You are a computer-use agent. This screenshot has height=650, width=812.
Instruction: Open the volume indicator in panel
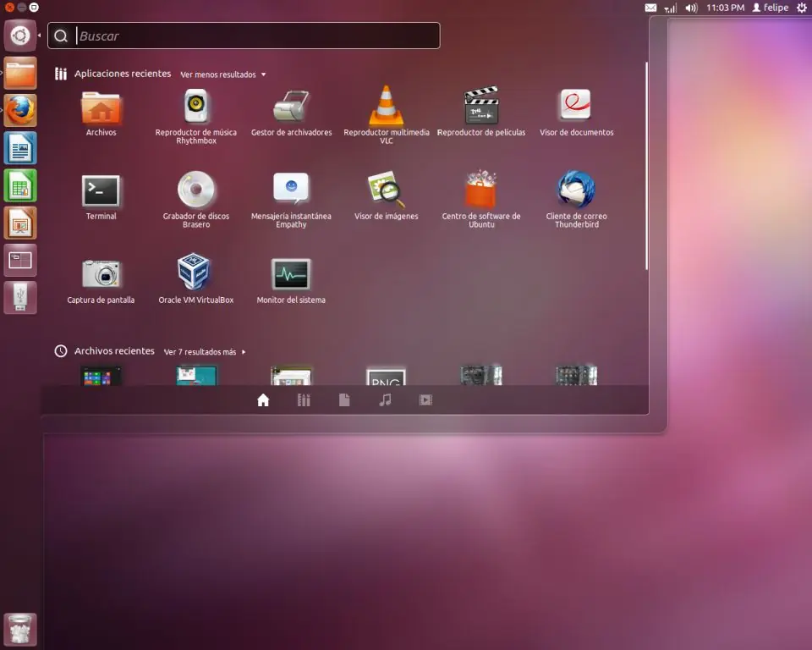(691, 8)
